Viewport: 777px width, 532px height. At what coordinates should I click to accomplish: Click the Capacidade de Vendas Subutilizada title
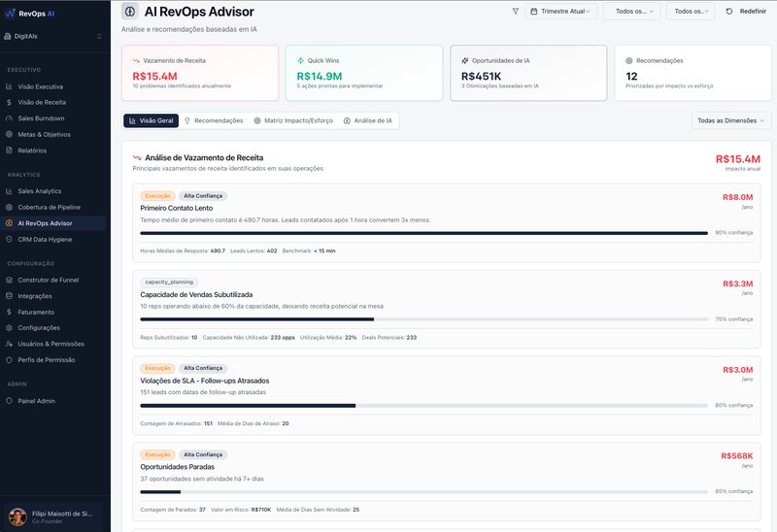click(196, 295)
